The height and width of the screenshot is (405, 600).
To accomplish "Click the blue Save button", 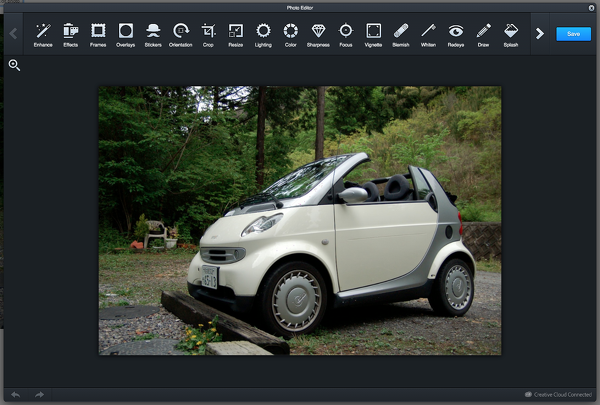I will (573, 34).
